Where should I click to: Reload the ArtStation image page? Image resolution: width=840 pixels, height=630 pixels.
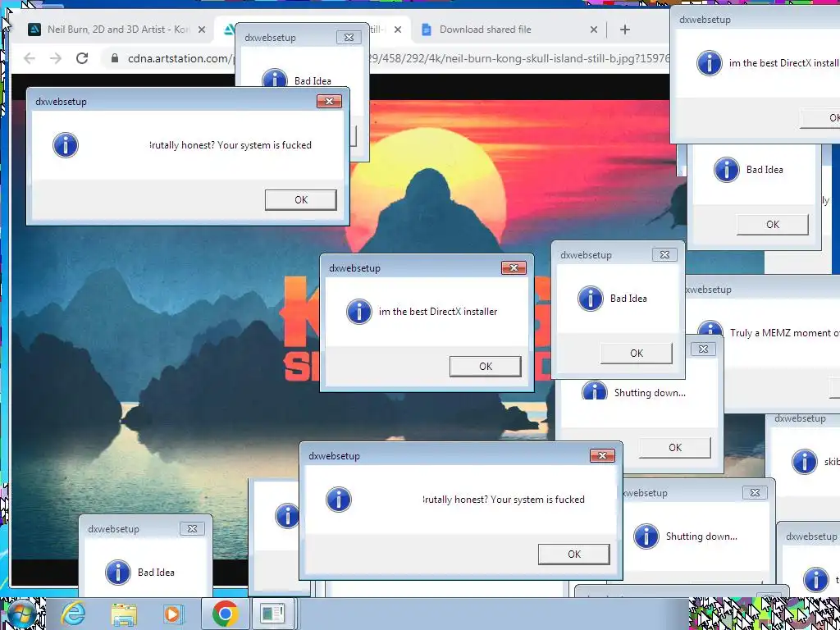82,58
